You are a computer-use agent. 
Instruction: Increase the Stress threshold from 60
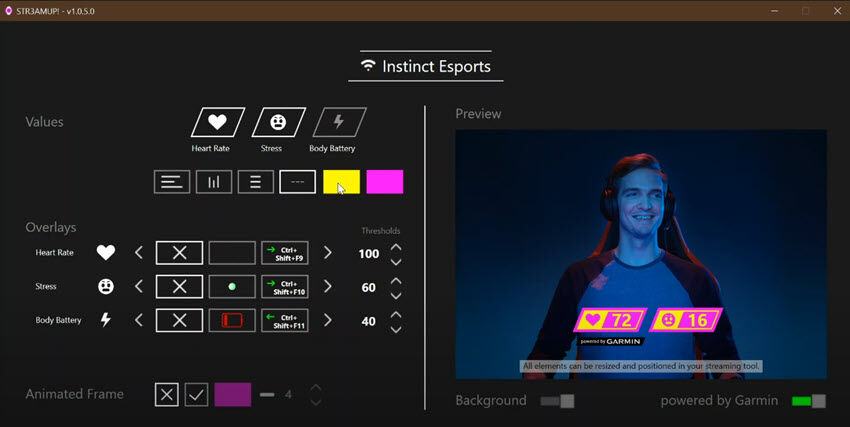pos(396,280)
